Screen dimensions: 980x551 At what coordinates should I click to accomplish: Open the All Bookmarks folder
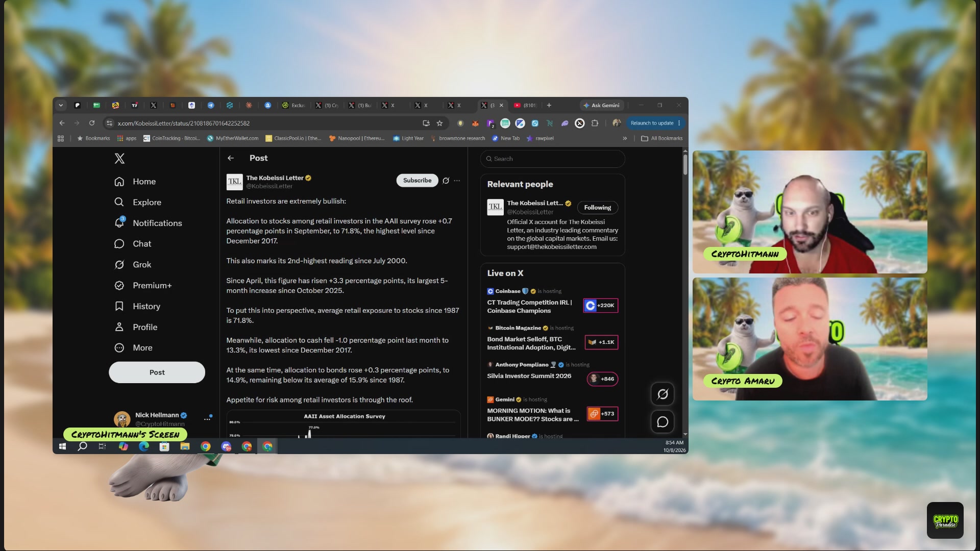(662, 138)
